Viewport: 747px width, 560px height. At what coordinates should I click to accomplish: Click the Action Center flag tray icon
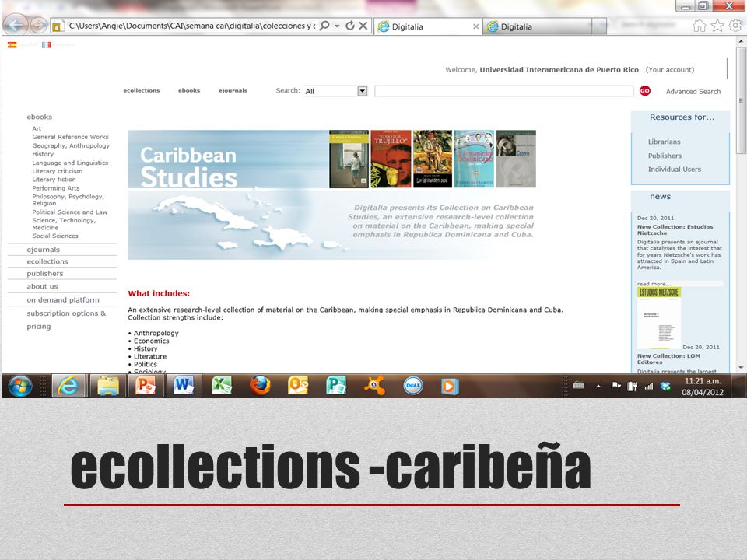point(615,387)
